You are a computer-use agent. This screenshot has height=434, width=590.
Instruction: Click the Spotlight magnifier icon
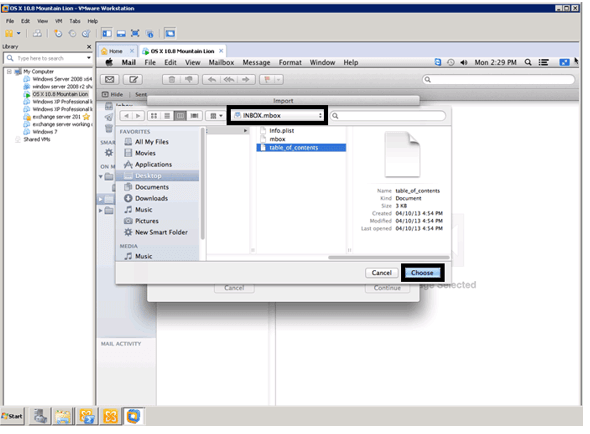click(528, 62)
